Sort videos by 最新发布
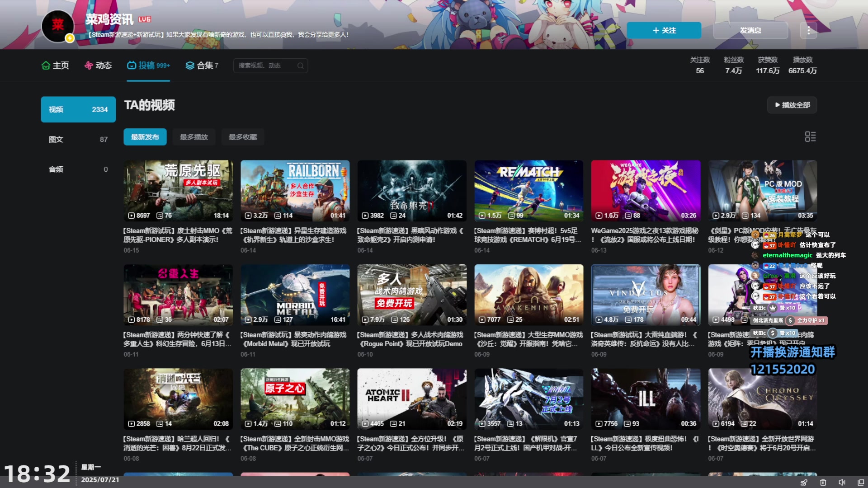 point(145,137)
